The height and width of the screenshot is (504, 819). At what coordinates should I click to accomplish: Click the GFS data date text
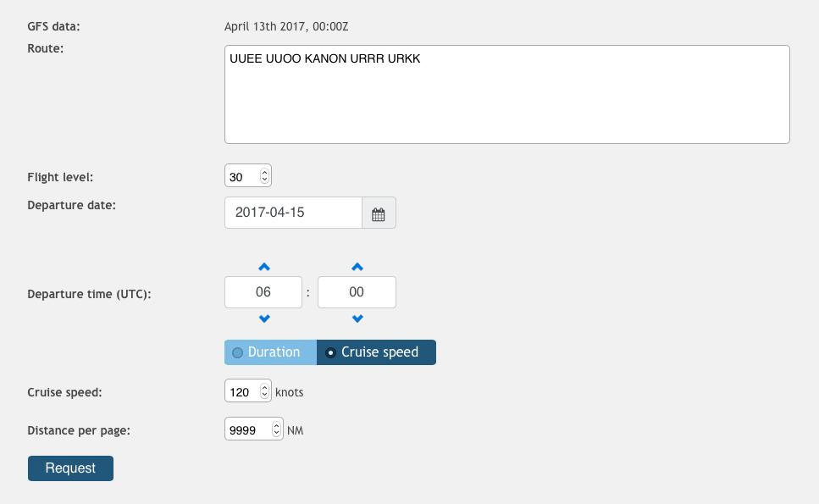(286, 26)
